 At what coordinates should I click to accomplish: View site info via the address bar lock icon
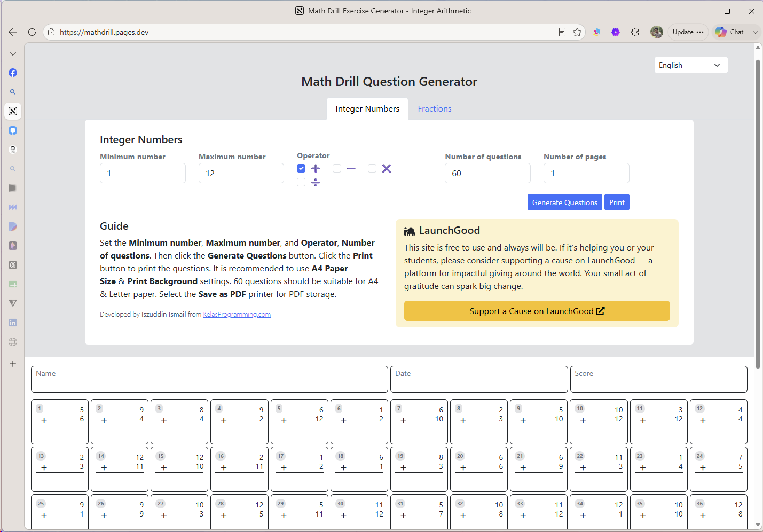tap(51, 32)
